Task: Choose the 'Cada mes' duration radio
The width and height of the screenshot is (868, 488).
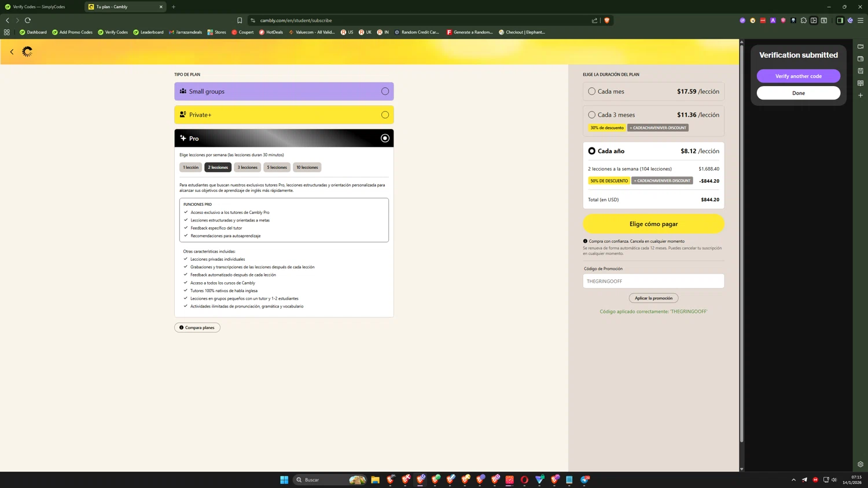Action: (x=591, y=91)
